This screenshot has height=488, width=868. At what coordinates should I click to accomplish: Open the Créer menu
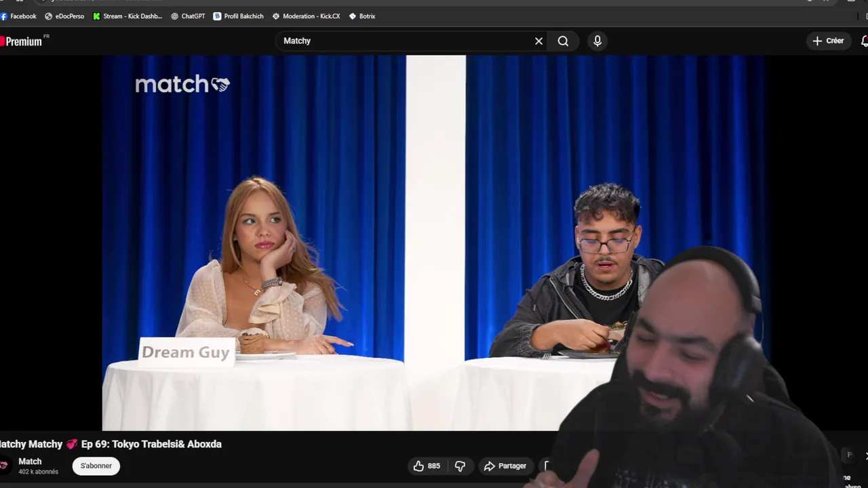click(x=828, y=41)
